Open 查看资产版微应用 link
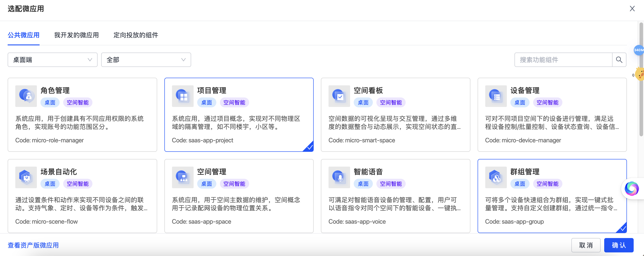The image size is (644, 256). click(33, 245)
